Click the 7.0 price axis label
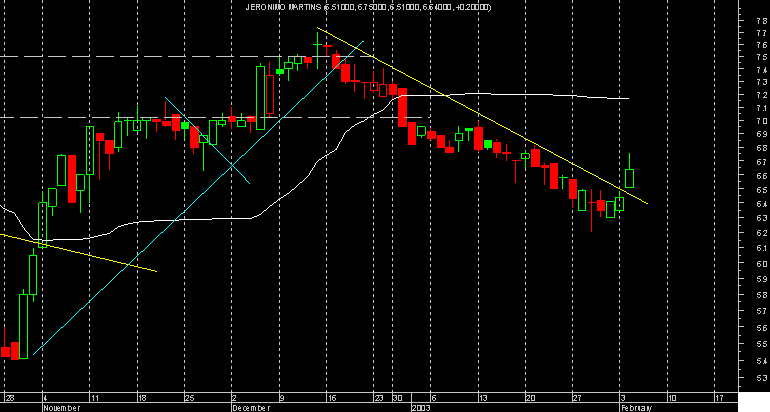 click(x=761, y=121)
